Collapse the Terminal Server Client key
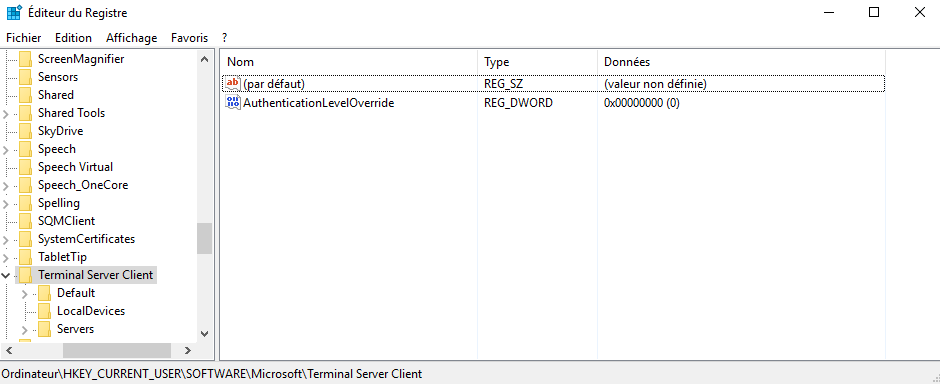The image size is (940, 384). click(x=6, y=276)
